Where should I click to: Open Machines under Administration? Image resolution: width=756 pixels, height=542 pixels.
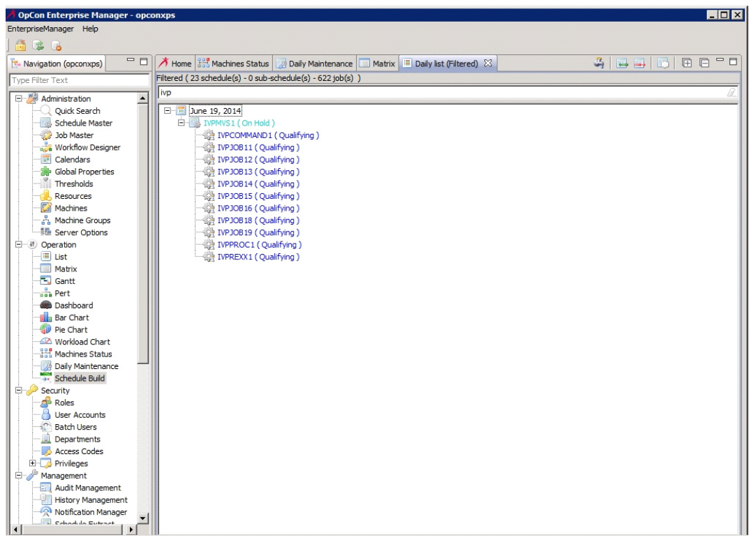[x=71, y=208]
